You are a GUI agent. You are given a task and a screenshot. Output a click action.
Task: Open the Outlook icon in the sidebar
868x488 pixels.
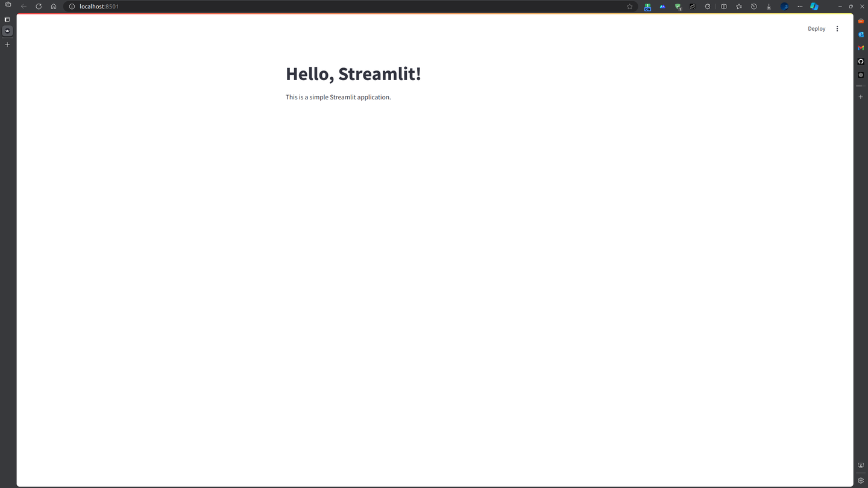[x=861, y=34]
